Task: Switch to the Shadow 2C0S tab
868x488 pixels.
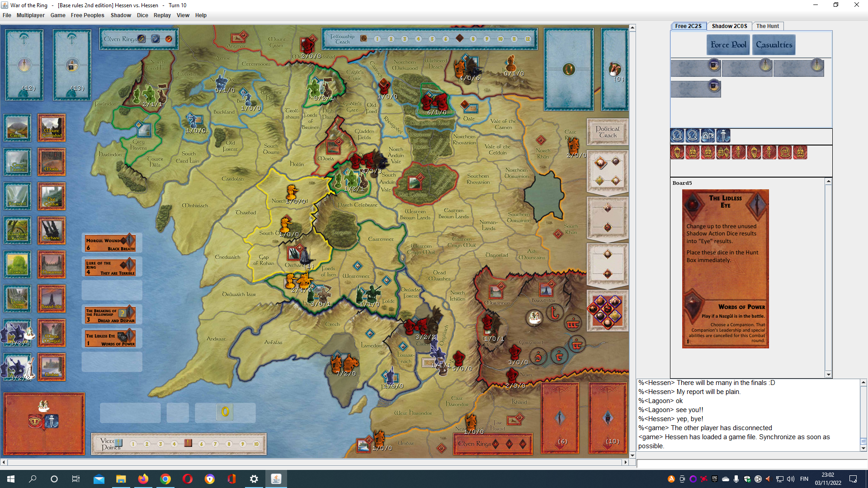Action: [x=729, y=26]
